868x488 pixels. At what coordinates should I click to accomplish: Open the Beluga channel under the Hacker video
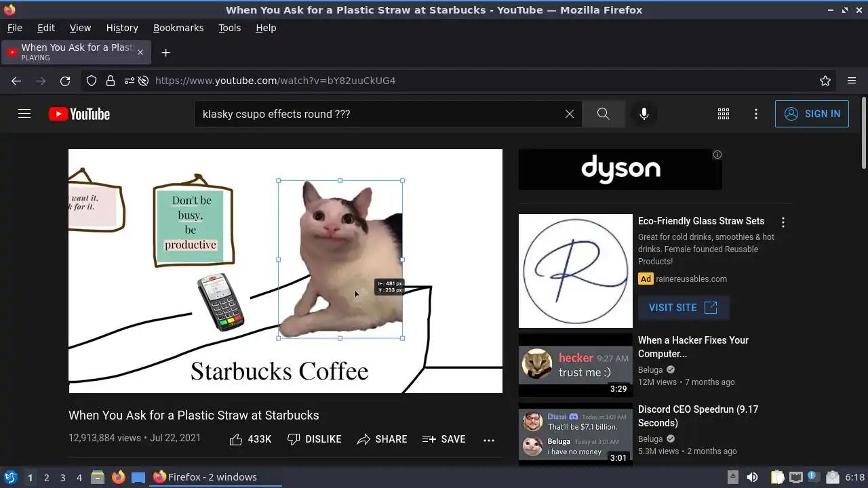pyautogui.click(x=650, y=370)
